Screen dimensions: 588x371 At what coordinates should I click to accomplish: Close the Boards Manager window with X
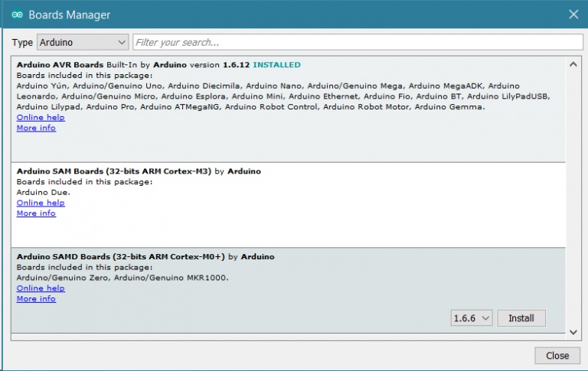coord(573,15)
